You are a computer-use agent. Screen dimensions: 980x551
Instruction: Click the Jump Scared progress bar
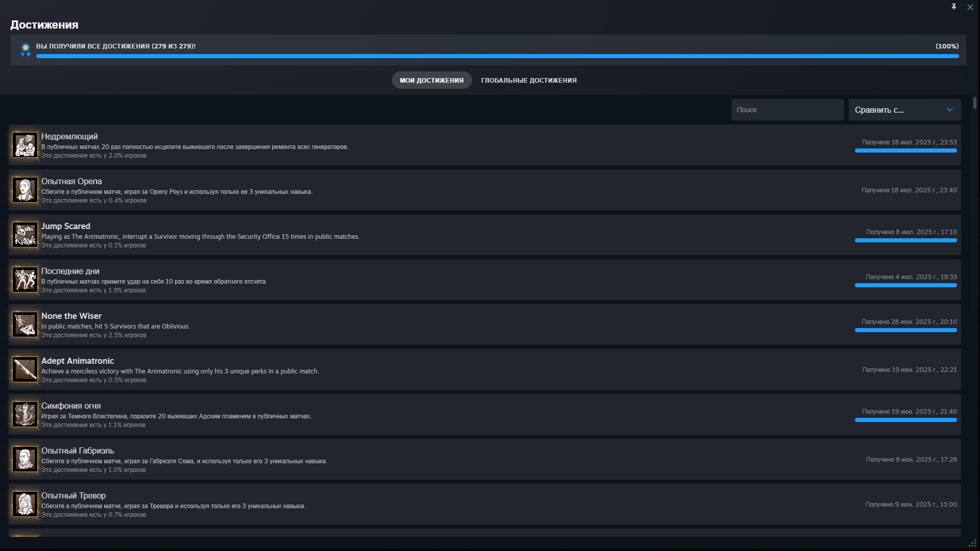pyautogui.click(x=905, y=240)
